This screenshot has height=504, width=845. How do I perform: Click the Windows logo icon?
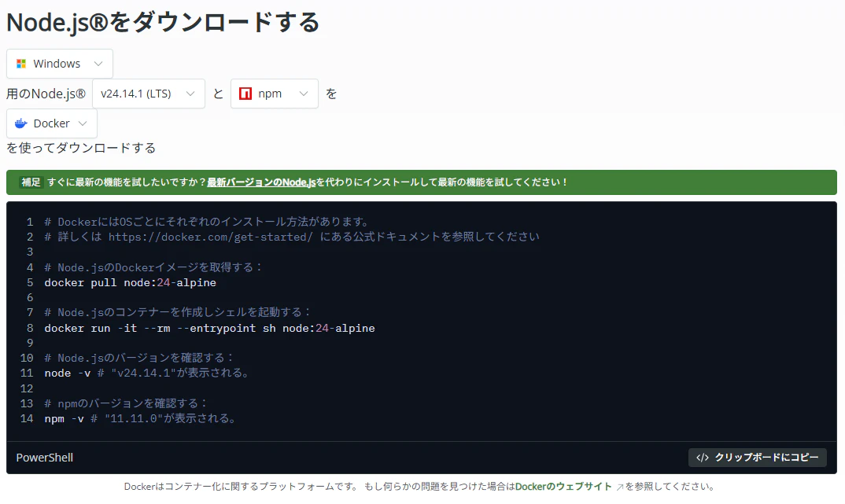pyautogui.click(x=21, y=64)
